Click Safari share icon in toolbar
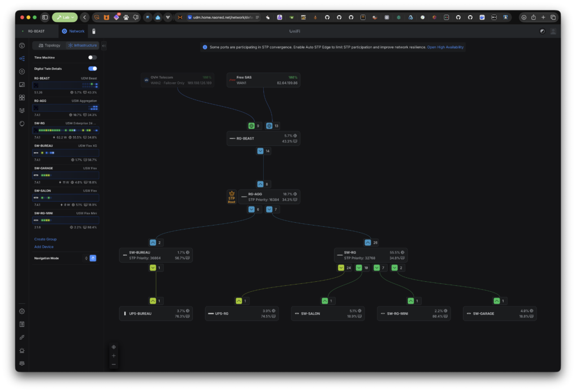This screenshot has height=392, width=576. (x=533, y=17)
